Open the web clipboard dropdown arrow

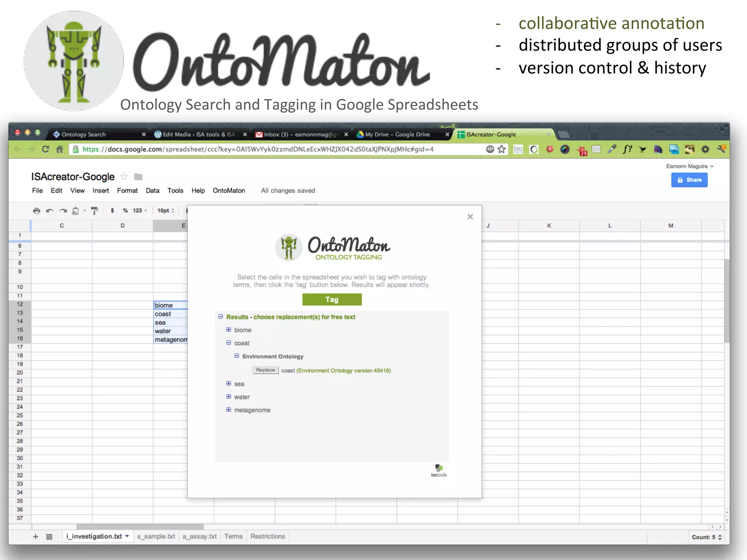click(85, 211)
